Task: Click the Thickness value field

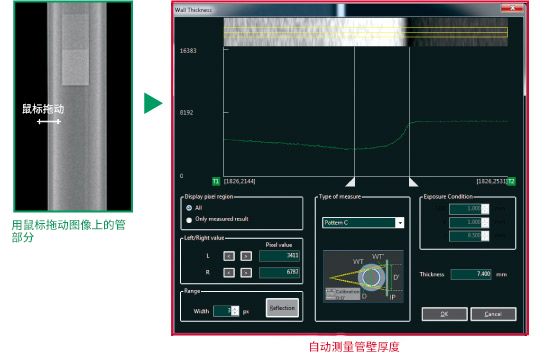Action: pyautogui.click(x=471, y=274)
